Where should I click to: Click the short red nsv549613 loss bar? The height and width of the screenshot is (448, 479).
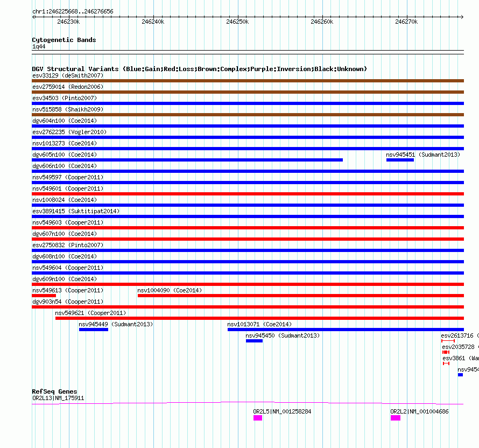click(x=44, y=296)
